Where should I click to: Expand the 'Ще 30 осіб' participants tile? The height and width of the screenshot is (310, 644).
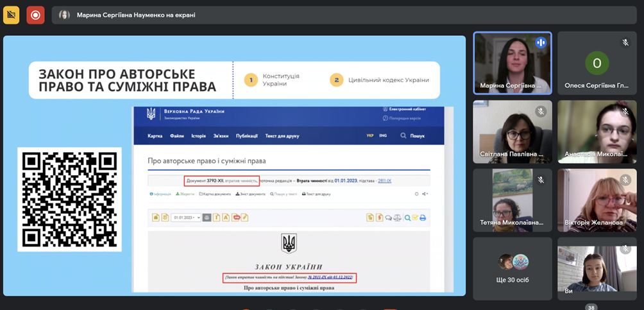(x=512, y=268)
